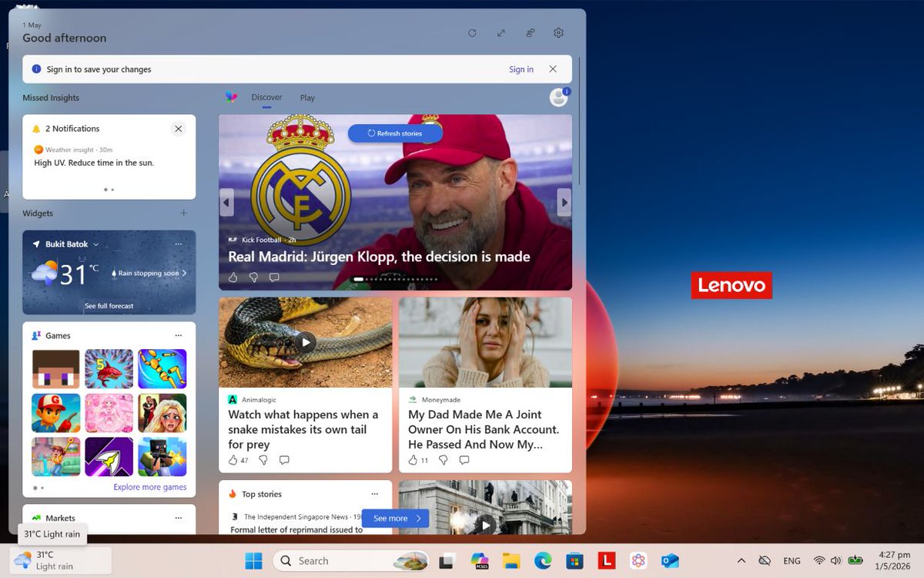924x578 pixels.
Task: Open Markets widget more options
Action: (179, 519)
